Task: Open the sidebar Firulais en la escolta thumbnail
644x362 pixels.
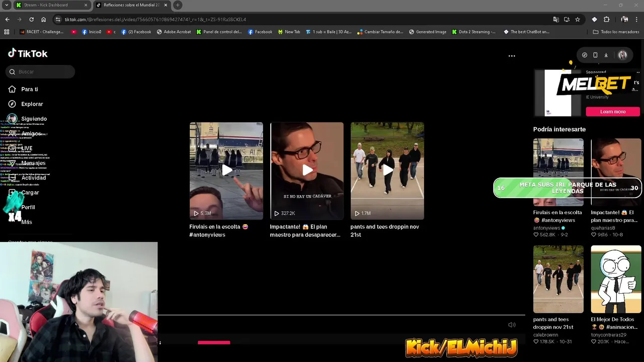Action: coord(558,172)
